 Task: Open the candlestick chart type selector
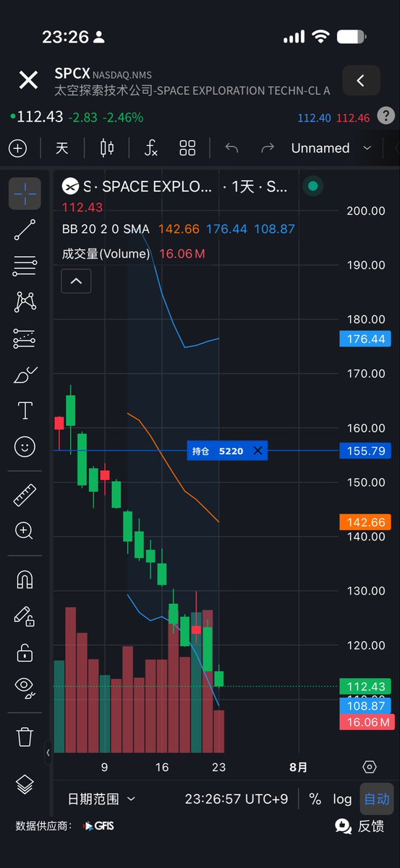pos(107,148)
